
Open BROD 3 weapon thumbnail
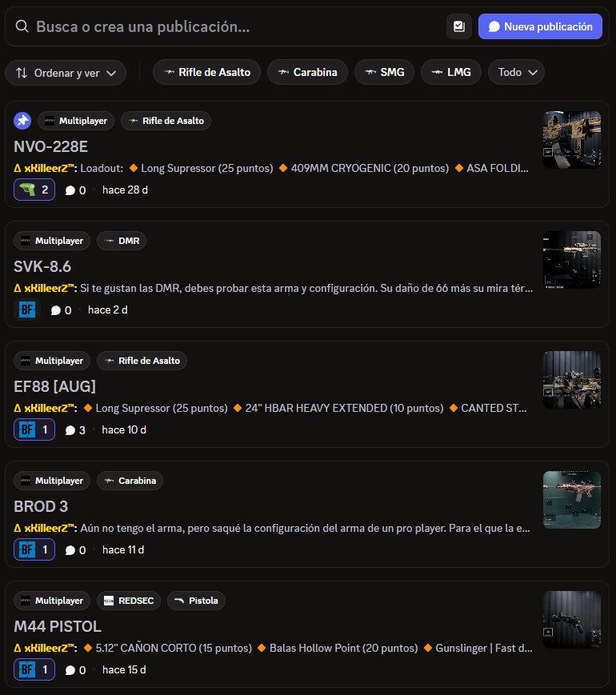572,500
